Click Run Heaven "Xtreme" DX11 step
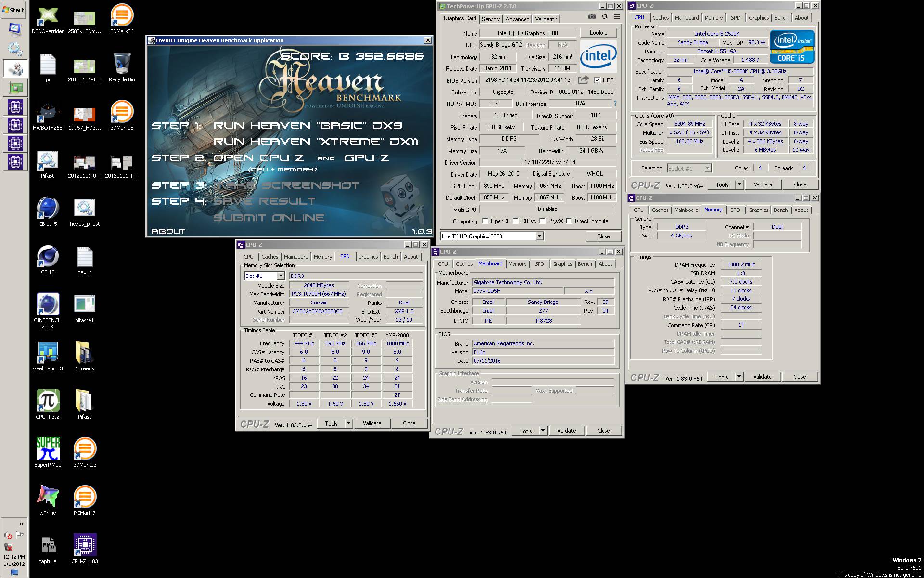The height and width of the screenshot is (578, 924). coord(316,142)
